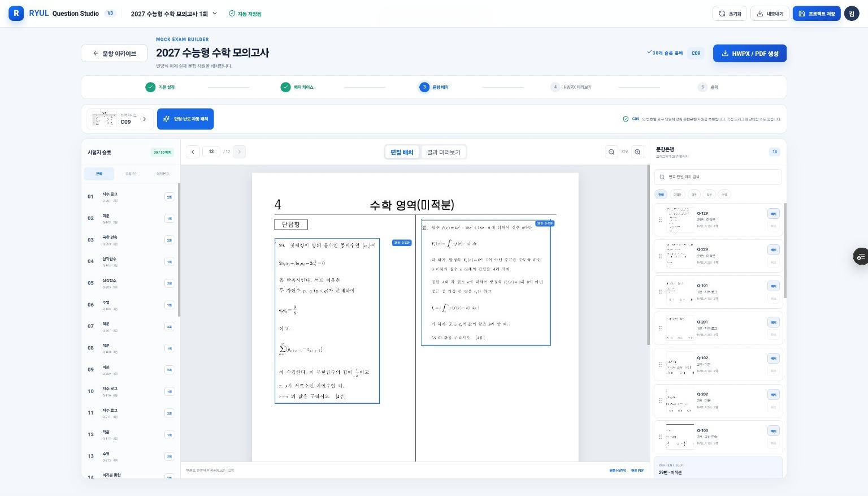The width and height of the screenshot is (868, 496).
Task: Go to step 5 출력
Action: tap(709, 87)
